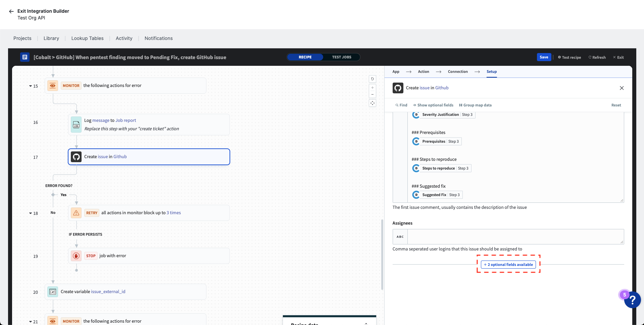
Task: Click the Prerequisites Step 3 data pill
Action: pyautogui.click(x=437, y=141)
